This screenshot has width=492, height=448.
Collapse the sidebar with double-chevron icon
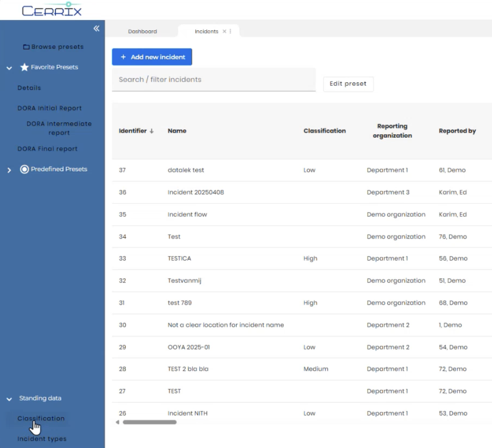[96, 29]
